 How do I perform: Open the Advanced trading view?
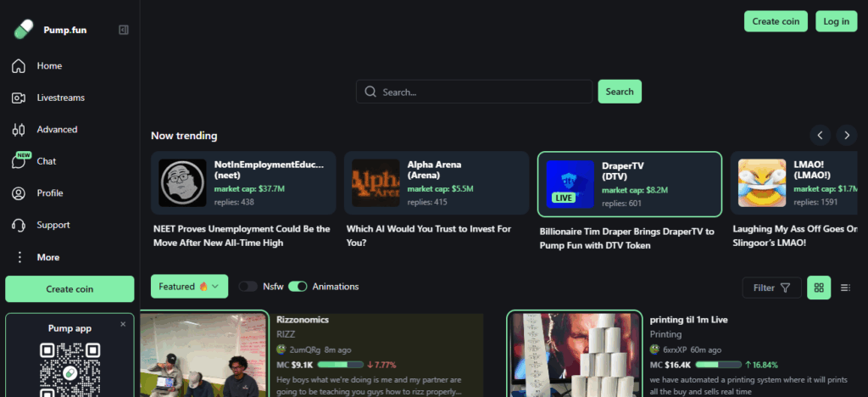pyautogui.click(x=57, y=130)
